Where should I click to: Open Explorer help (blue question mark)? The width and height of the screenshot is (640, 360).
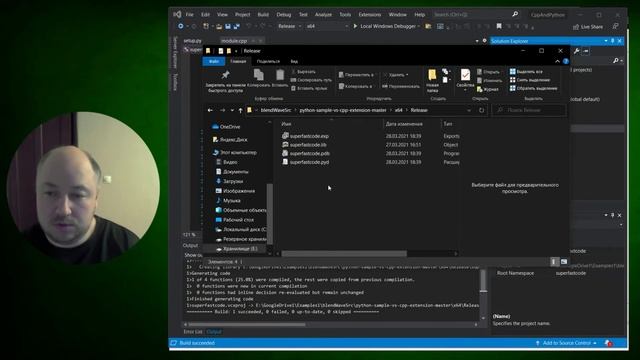566,61
